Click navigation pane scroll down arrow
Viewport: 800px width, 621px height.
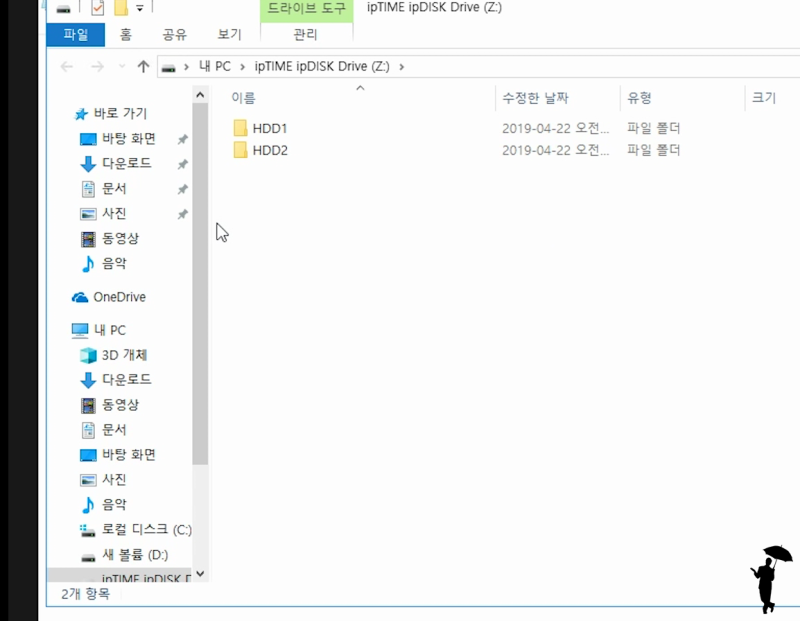coord(200,574)
